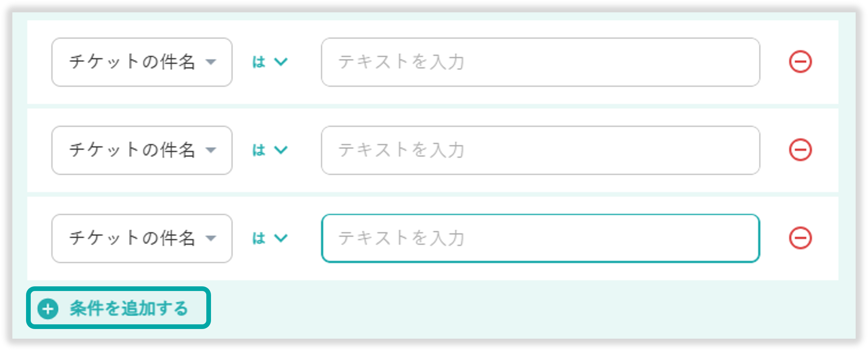Screen dimensions: 868x351
Task: Open the third チケットの件名 field dropdown
Action: [x=142, y=238]
